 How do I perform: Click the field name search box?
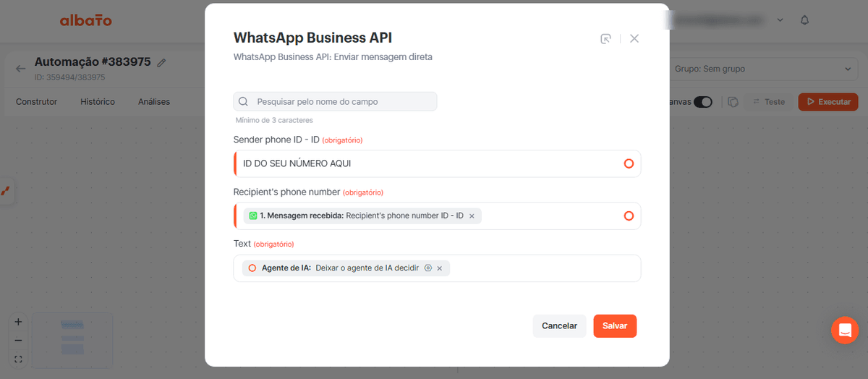pyautogui.click(x=335, y=101)
